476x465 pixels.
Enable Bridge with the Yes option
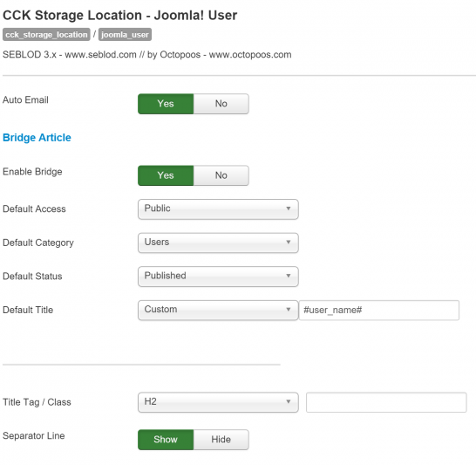click(x=166, y=175)
